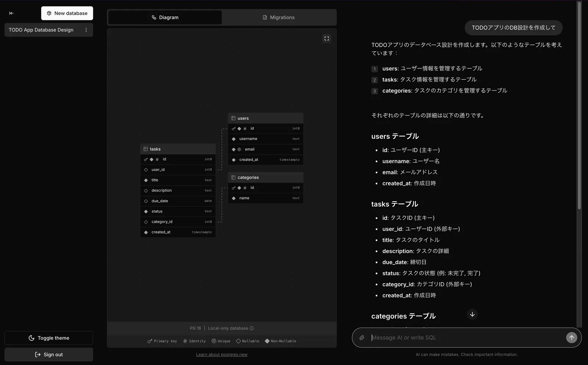Click the unique fingerprint icon on email
The width and height of the screenshot is (588, 365).
point(239,149)
